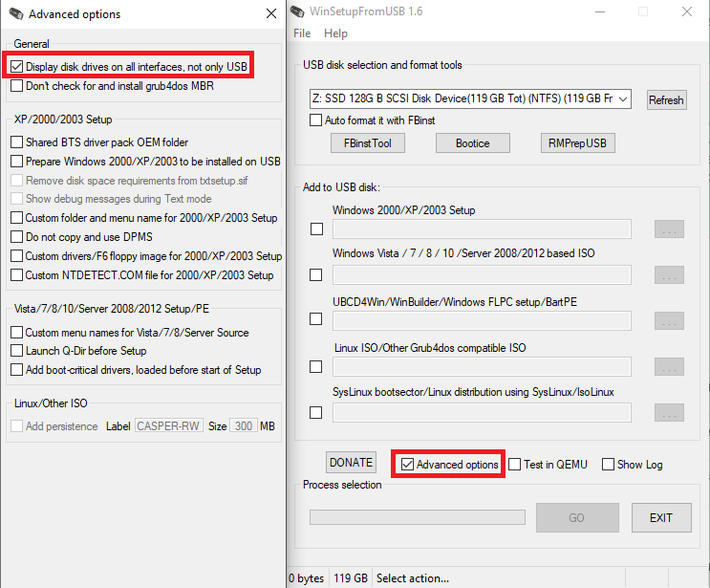Click the Windows 2000/XP/2003 Setup path field
710x588 pixels.
click(482, 229)
